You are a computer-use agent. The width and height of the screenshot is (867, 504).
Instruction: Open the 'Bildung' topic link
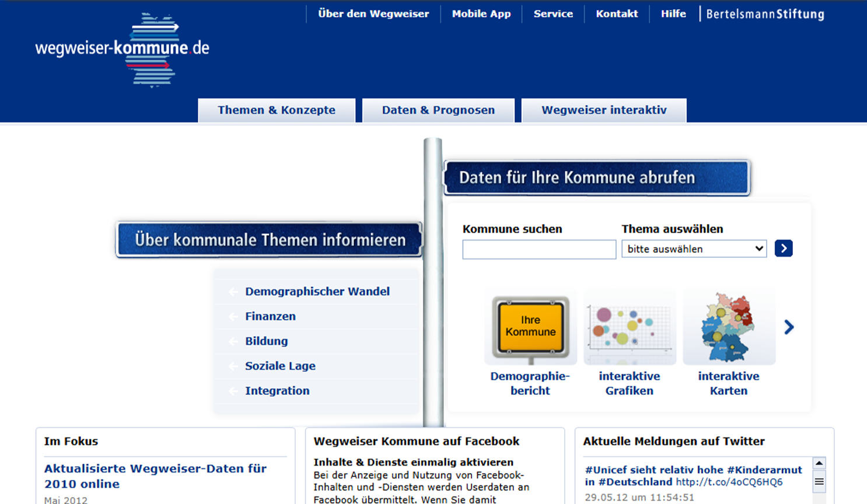click(x=266, y=341)
